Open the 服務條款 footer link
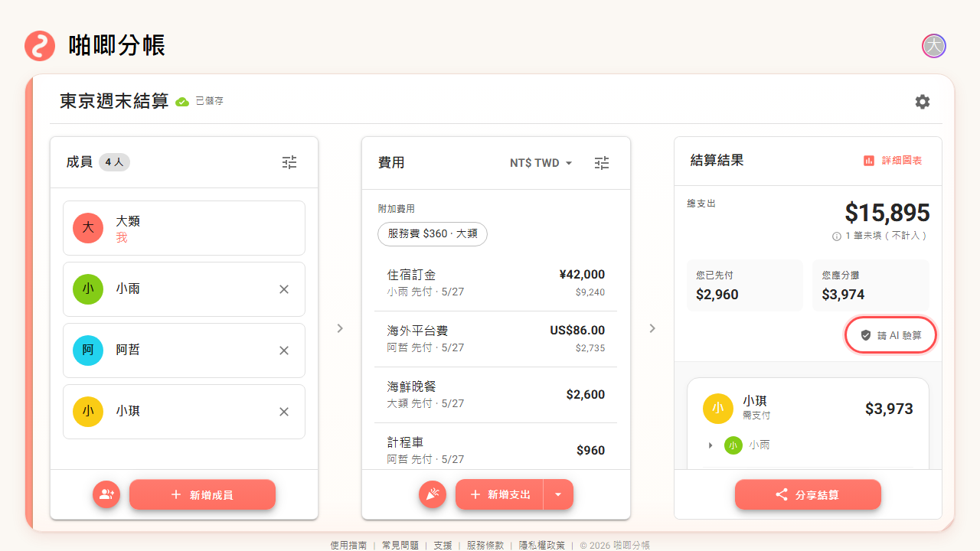980x551 pixels. (485, 546)
